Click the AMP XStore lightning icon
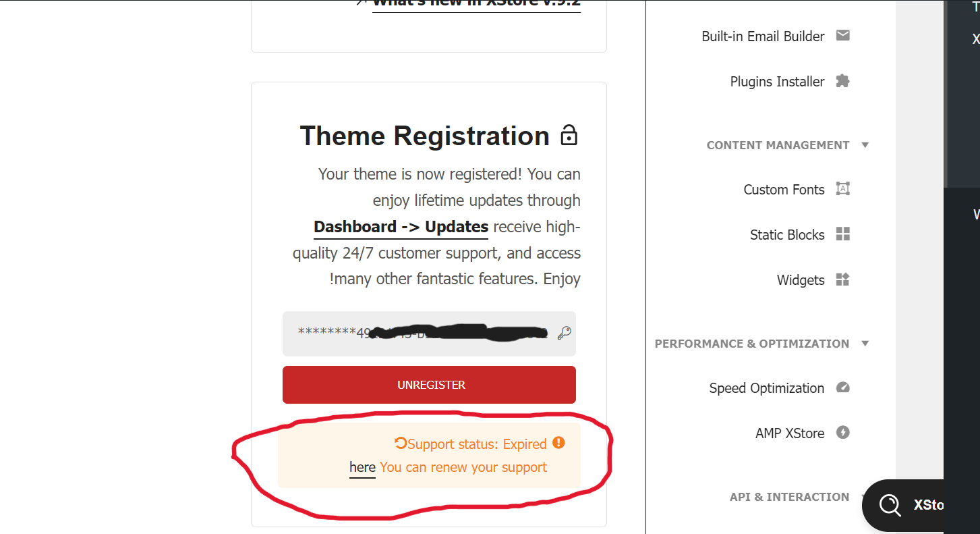The image size is (980, 534). [842, 433]
